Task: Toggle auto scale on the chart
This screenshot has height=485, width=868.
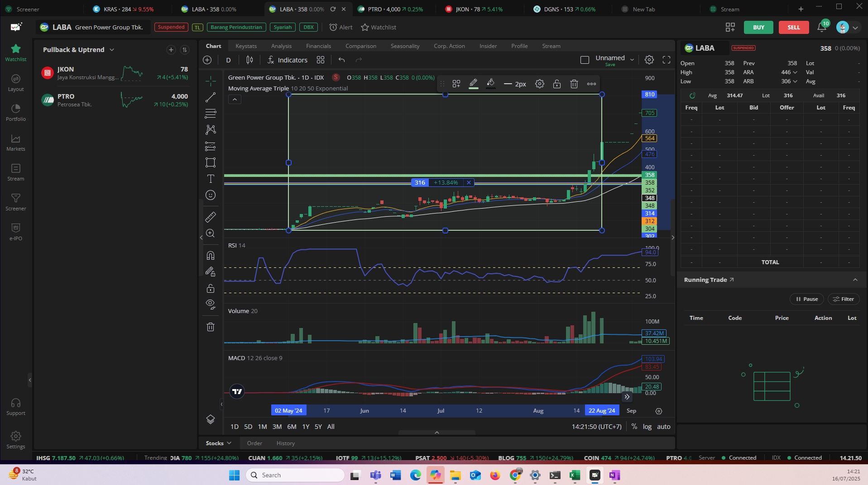Action: click(664, 427)
